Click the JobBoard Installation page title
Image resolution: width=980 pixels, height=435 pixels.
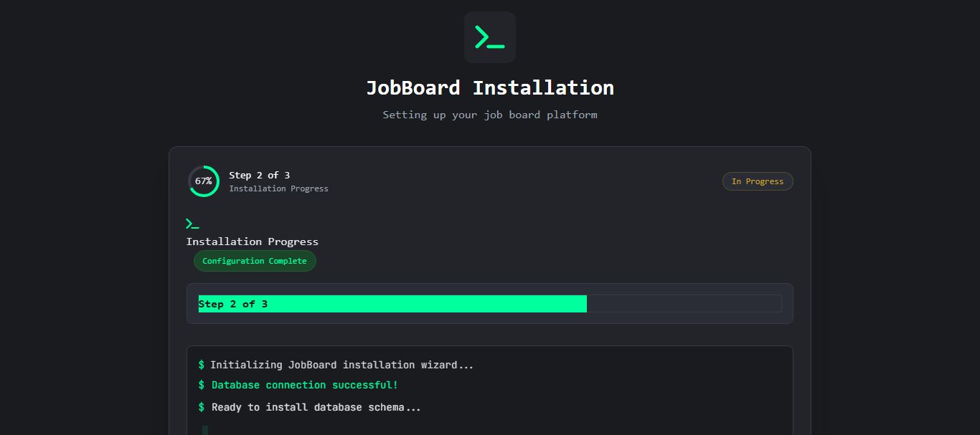coord(490,88)
